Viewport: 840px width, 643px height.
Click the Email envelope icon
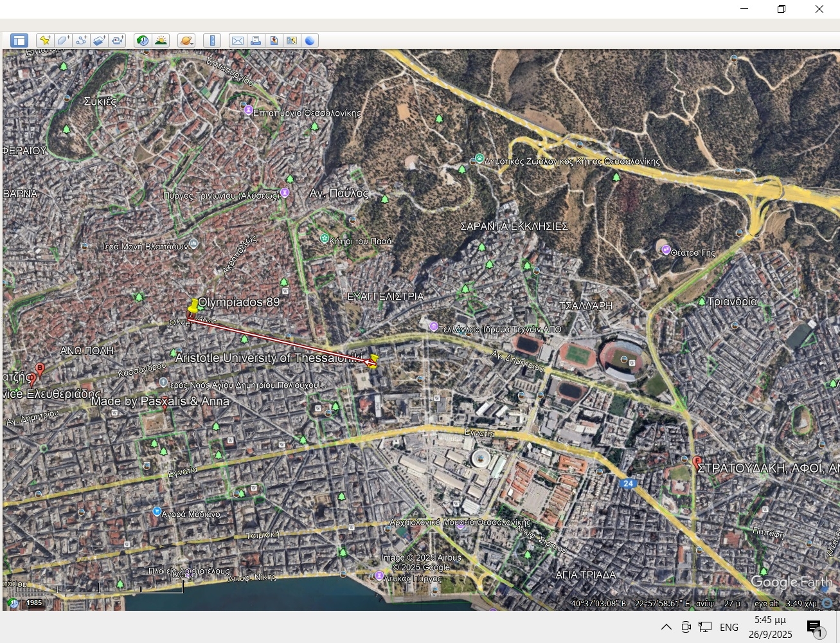[x=238, y=41]
